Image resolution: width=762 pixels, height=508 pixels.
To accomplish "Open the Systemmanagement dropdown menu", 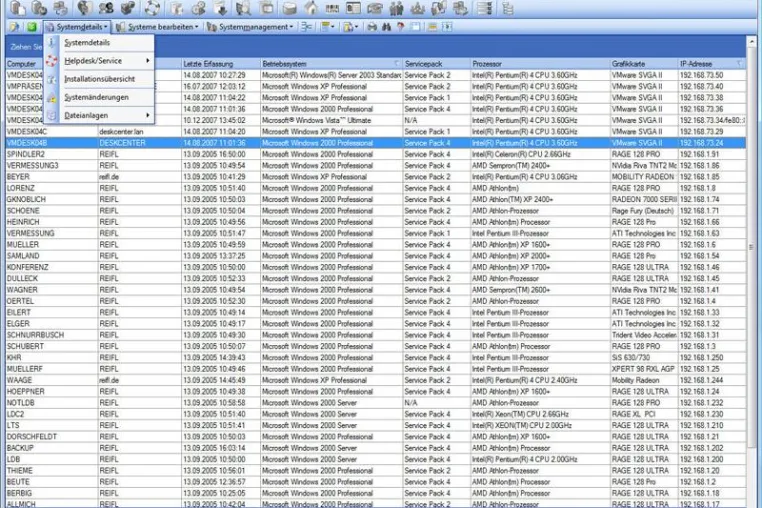I will click(250, 27).
